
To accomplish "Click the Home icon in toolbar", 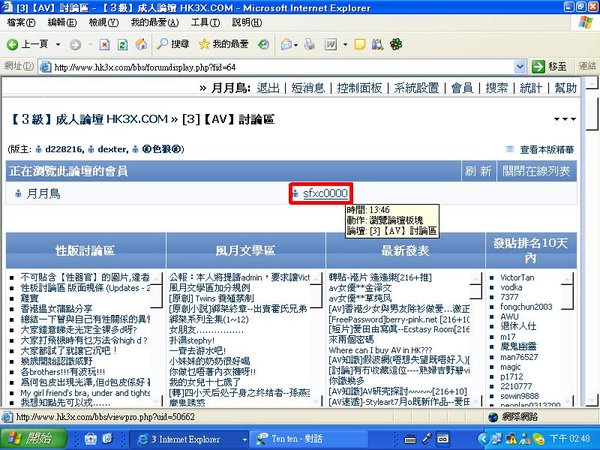I will click(x=141, y=44).
